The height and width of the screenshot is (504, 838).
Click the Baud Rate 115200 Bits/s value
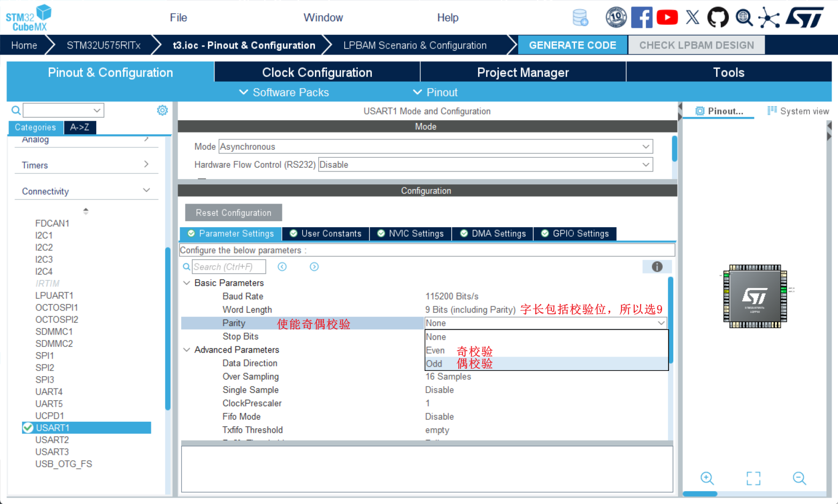452,296
